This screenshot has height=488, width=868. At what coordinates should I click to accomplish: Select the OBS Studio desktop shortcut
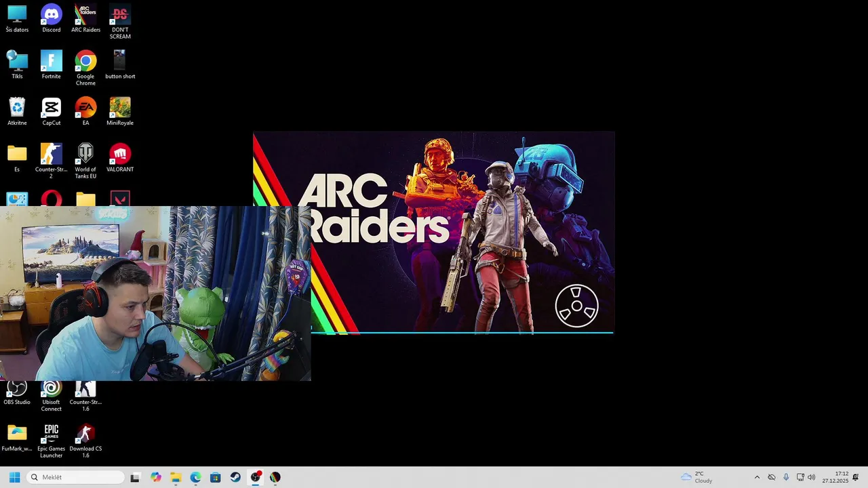click(17, 393)
